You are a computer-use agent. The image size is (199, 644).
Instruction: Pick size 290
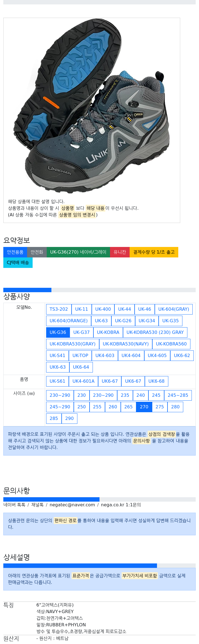pos(69,419)
